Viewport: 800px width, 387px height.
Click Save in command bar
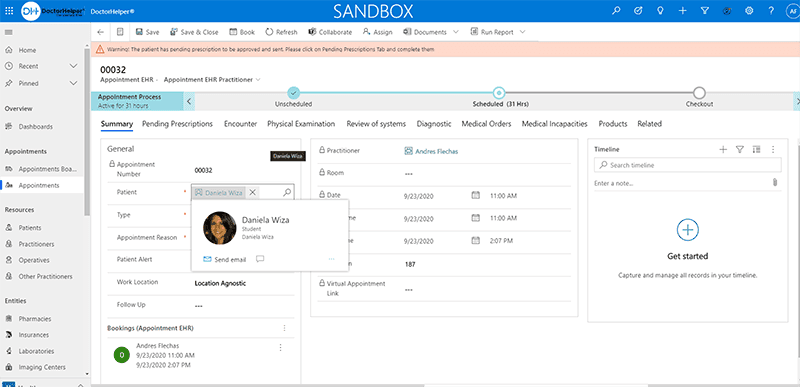pos(147,32)
